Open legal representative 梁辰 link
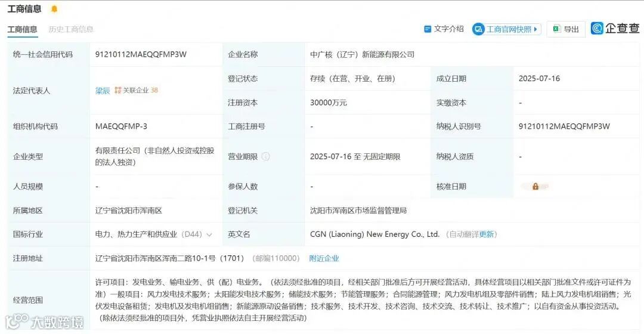This screenshot has height=334, width=644. pos(103,91)
